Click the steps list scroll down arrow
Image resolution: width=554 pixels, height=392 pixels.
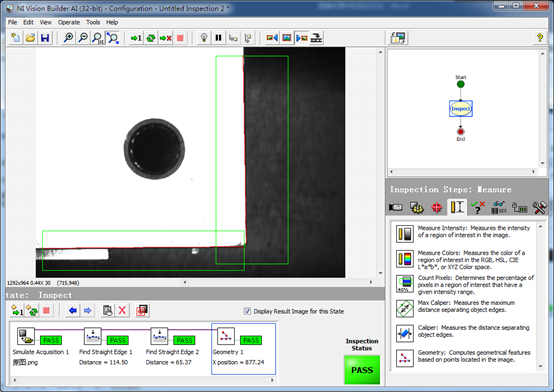click(x=541, y=367)
